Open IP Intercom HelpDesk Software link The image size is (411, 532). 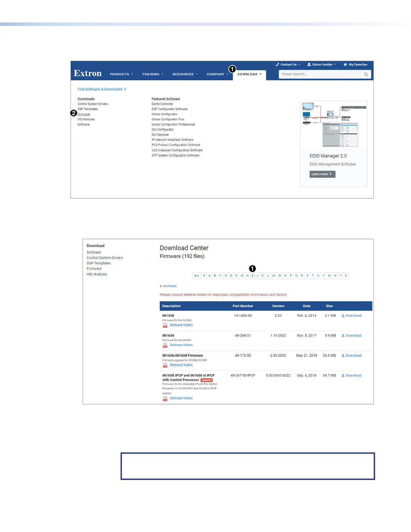[172, 140]
